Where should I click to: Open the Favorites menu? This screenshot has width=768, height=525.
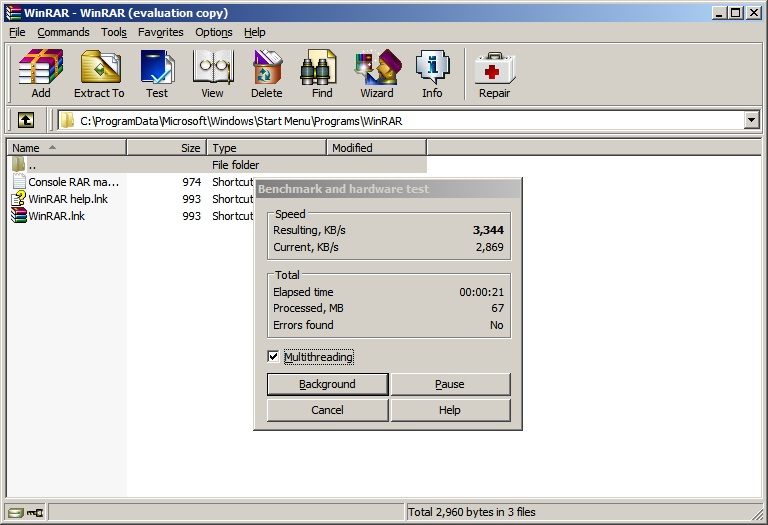click(161, 32)
